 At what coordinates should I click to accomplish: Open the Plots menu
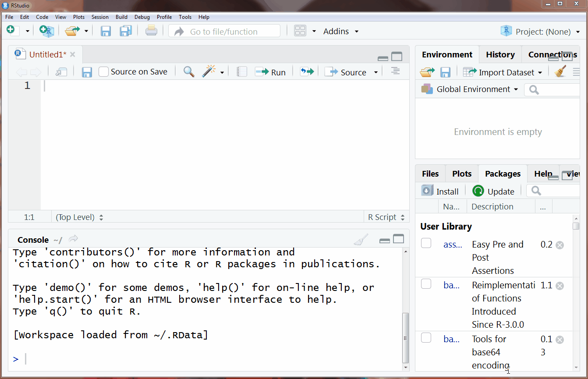pyautogui.click(x=79, y=17)
